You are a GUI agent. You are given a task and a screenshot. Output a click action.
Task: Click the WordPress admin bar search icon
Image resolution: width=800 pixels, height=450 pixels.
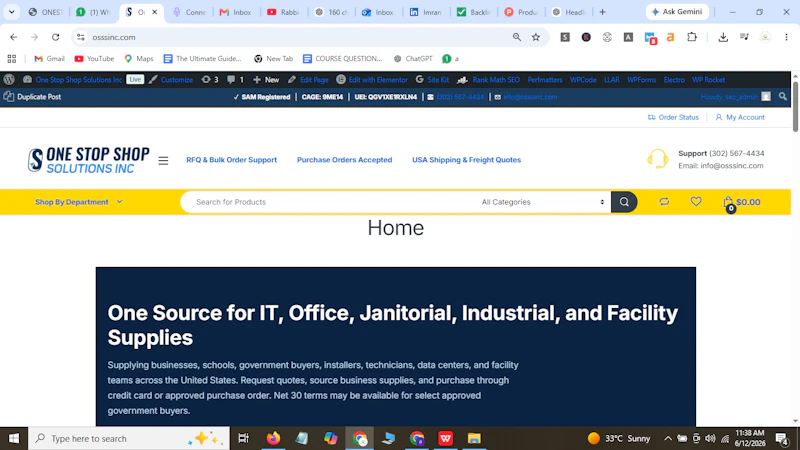(783, 96)
